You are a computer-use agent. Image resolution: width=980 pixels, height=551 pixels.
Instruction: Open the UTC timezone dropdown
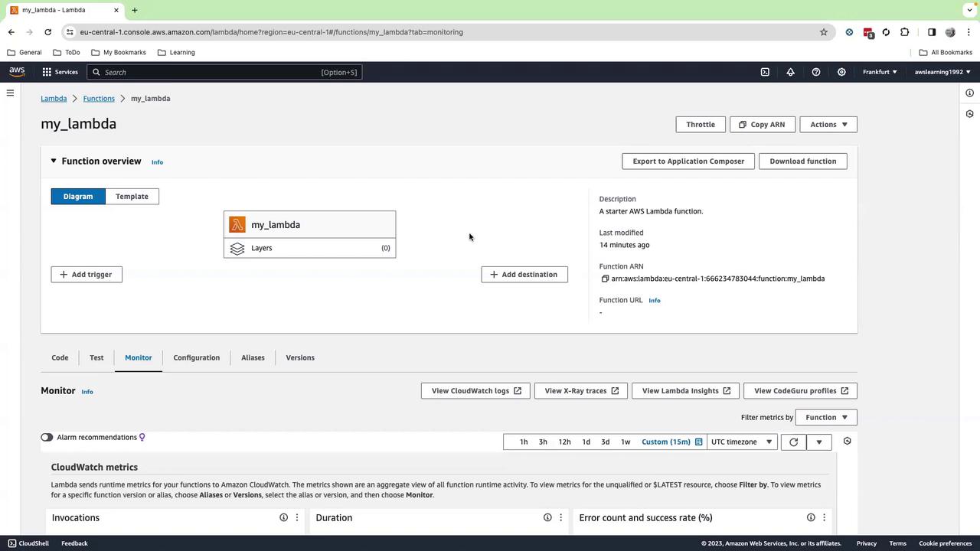pyautogui.click(x=741, y=442)
